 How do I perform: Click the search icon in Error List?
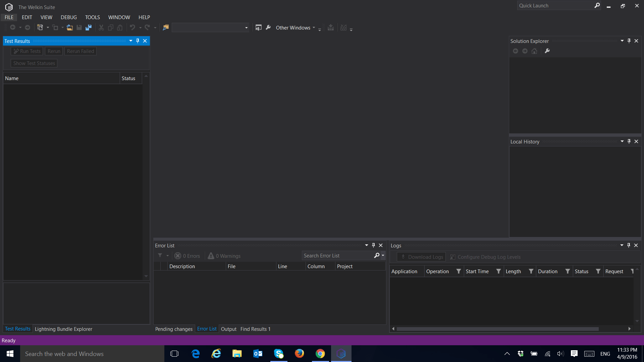(377, 255)
